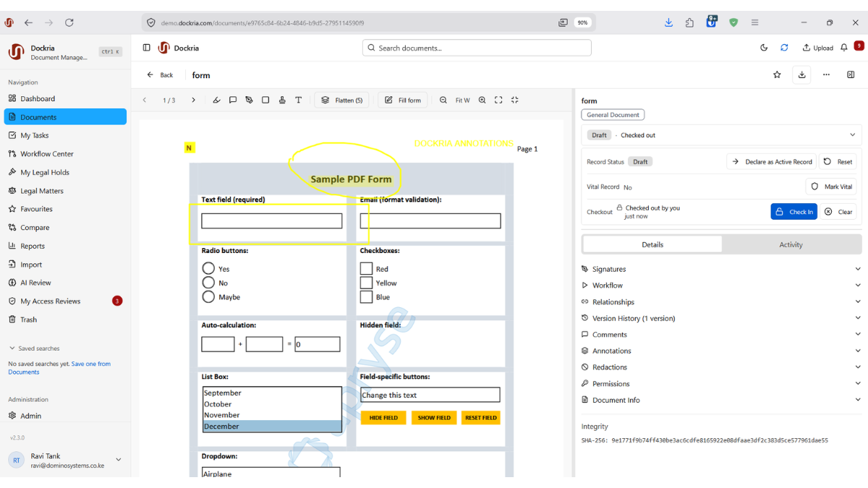Screen dimensions: 868x488
Task: Expand the Annotations section
Action: pyautogui.click(x=721, y=351)
